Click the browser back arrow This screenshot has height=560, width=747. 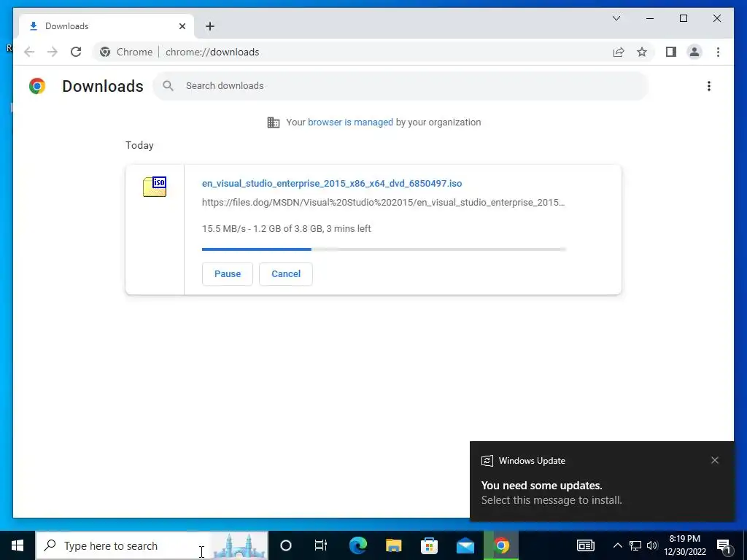pos(29,52)
